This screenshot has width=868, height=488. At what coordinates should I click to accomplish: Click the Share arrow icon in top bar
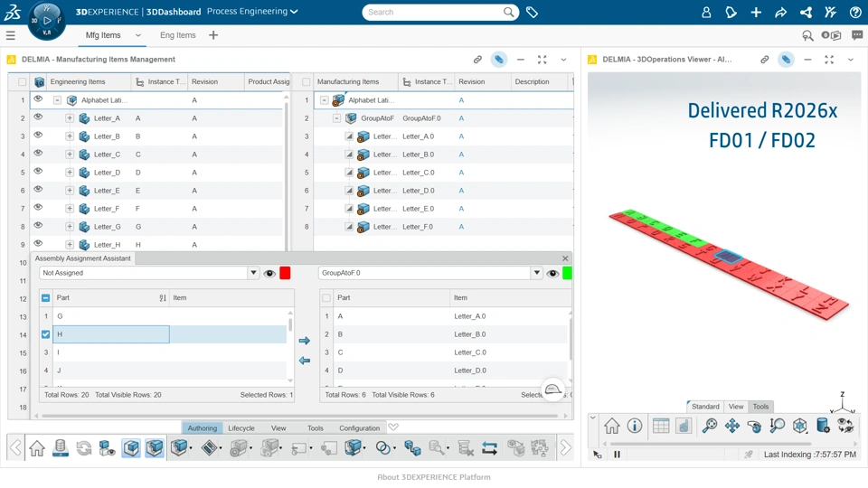tap(780, 12)
